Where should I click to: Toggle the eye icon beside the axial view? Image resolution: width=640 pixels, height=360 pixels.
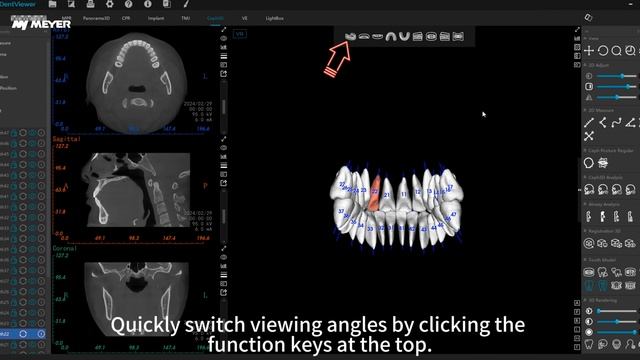tap(224, 38)
